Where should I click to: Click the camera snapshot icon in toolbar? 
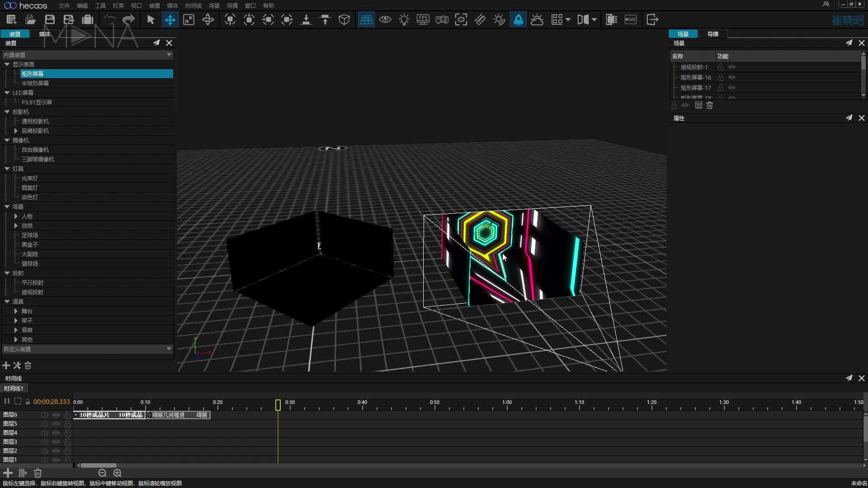pyautogui.click(x=442, y=19)
